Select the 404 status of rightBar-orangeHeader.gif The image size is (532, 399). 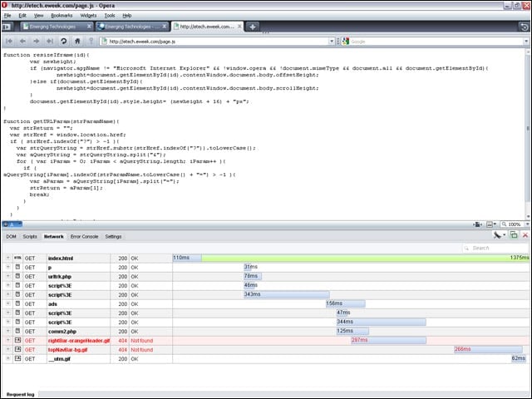pyautogui.click(x=122, y=340)
